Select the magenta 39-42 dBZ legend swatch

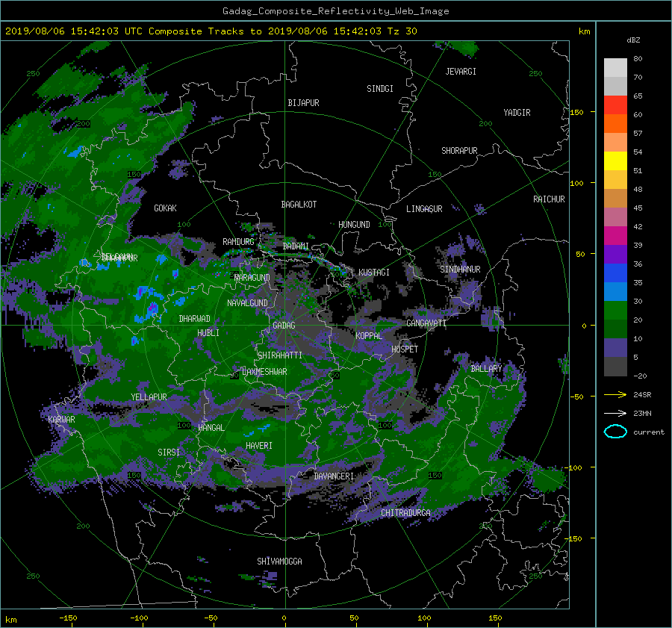point(615,235)
